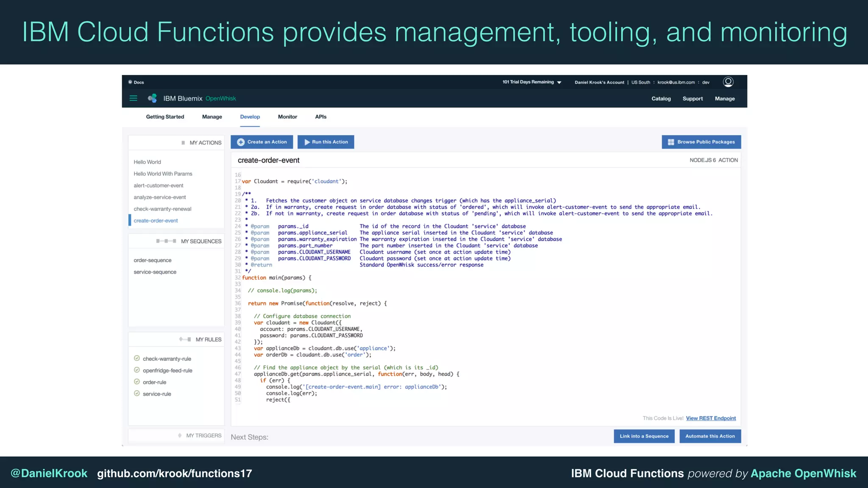Select openfridge-feed-rule in My Rules
The image size is (868, 488).
[167, 371]
